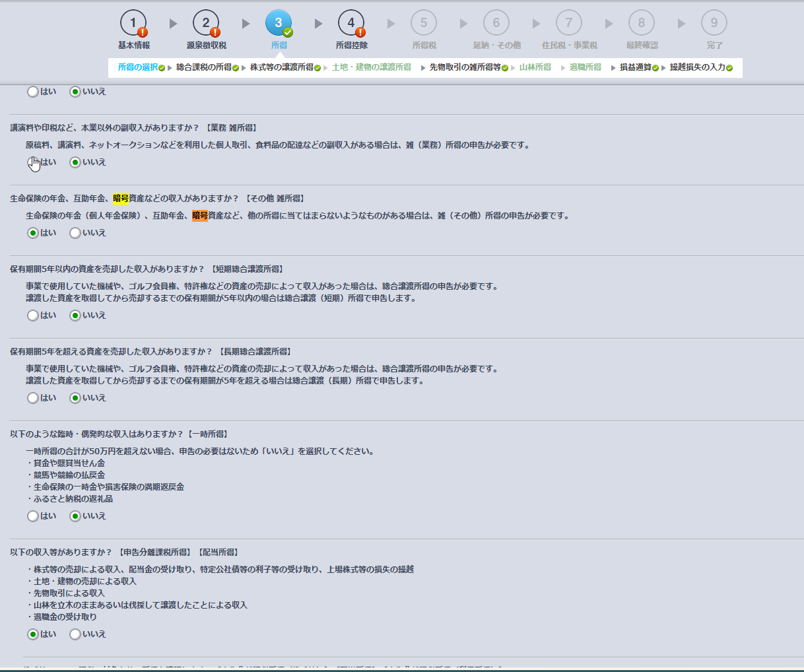Click step 8 最終確認 circle icon
The image size is (804, 672).
tap(642, 23)
